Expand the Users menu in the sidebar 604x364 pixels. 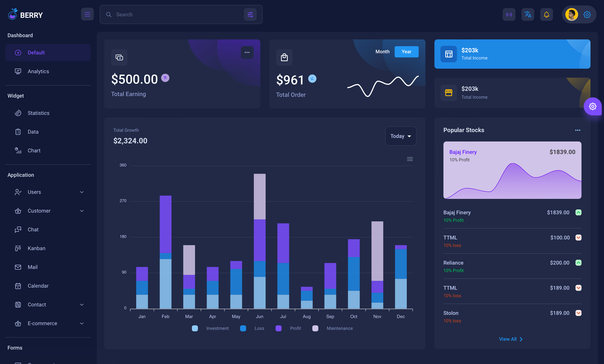34,192
